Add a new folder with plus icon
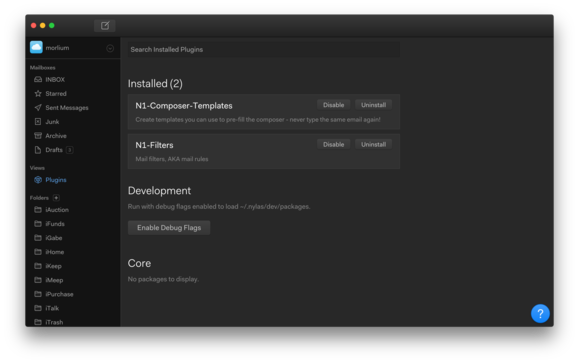 56,198
